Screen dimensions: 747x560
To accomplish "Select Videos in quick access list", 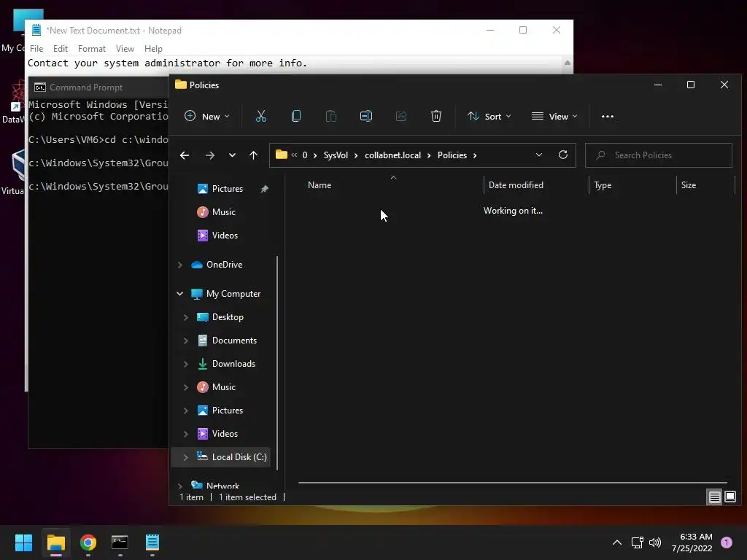I will point(225,236).
